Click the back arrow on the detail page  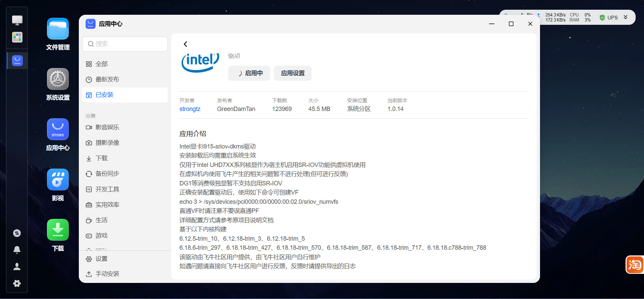[185, 44]
